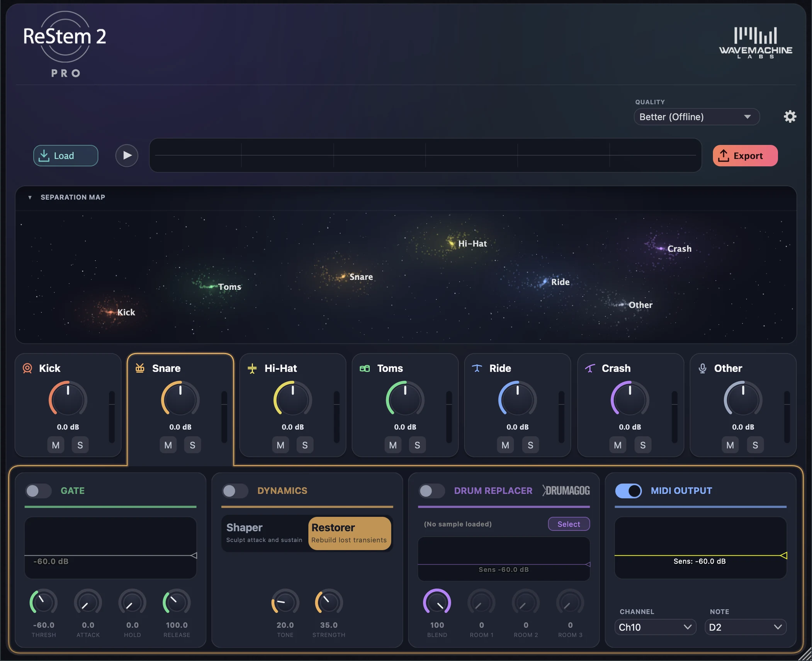Solo the Kick stem
Screen dimensions: 812x661
(80, 445)
